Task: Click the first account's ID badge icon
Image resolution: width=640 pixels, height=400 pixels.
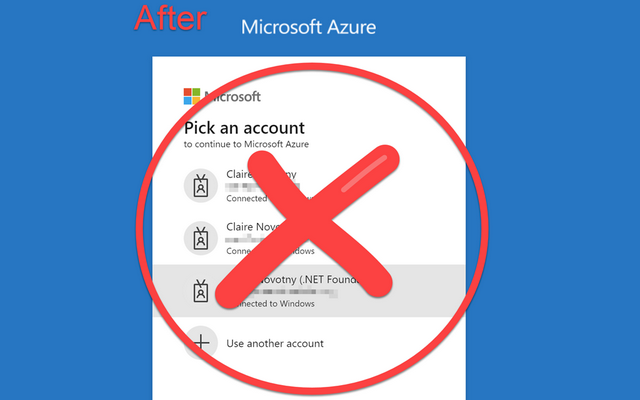Action: (200, 186)
